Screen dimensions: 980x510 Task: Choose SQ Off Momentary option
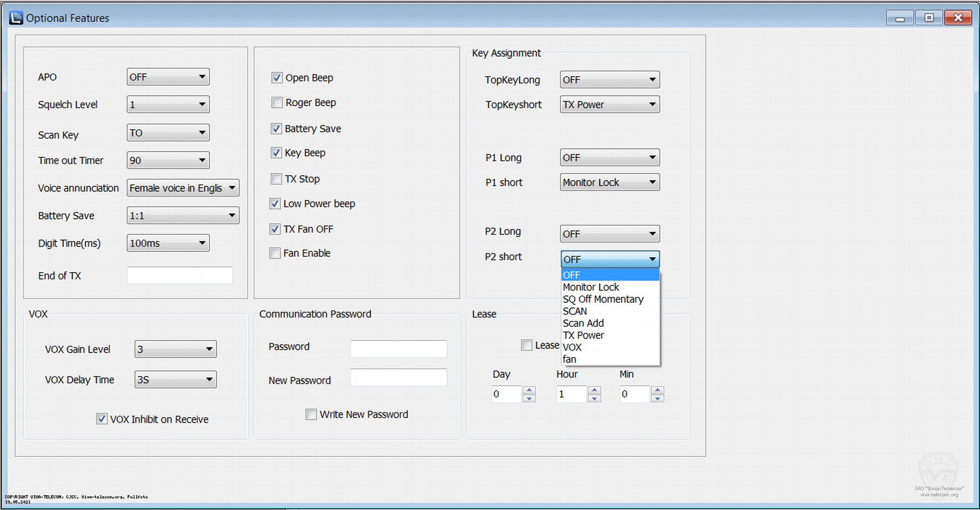(603, 299)
